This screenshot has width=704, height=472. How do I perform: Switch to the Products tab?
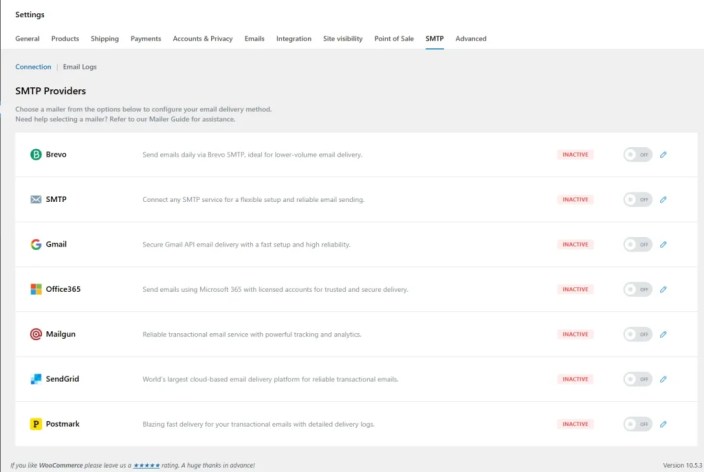click(x=65, y=39)
